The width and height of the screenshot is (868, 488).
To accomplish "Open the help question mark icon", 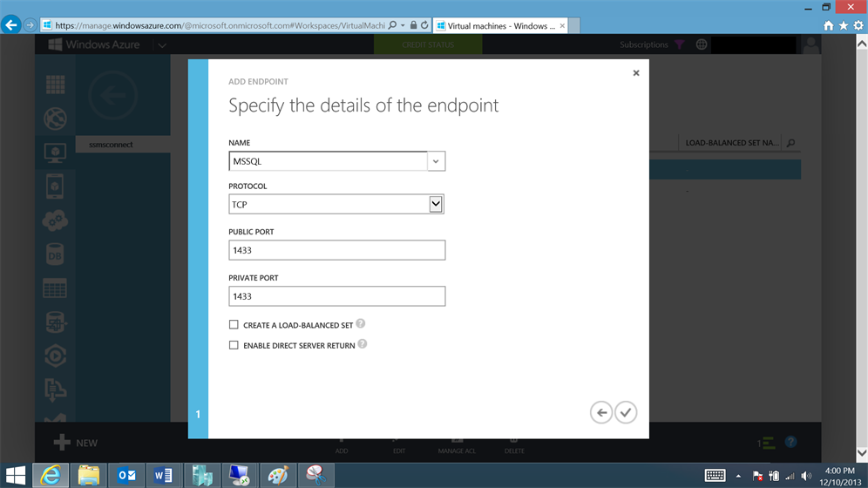I will 791,442.
